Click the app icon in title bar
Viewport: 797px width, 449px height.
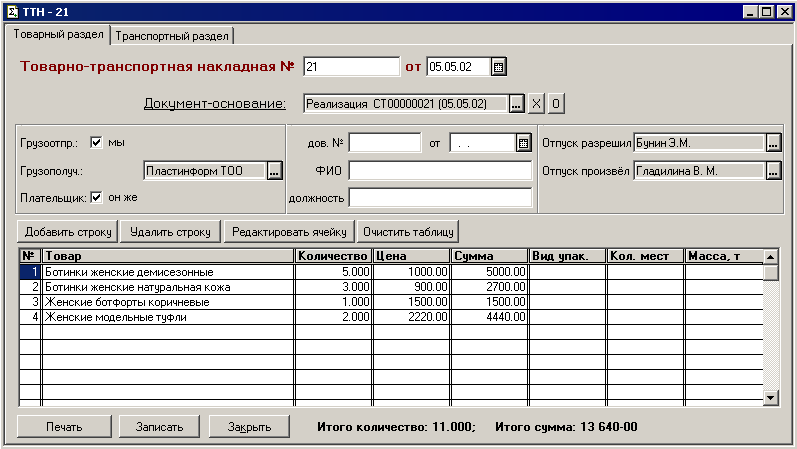(12, 11)
